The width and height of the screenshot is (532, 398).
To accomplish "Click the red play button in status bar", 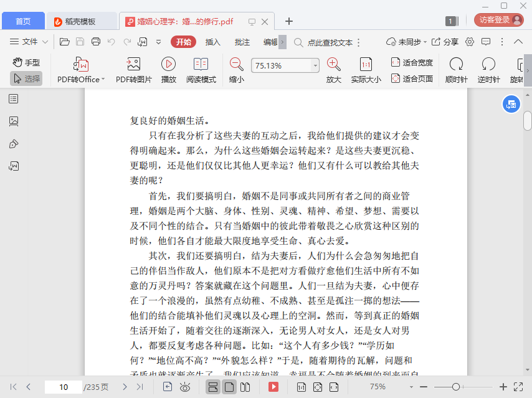I will click(273, 387).
